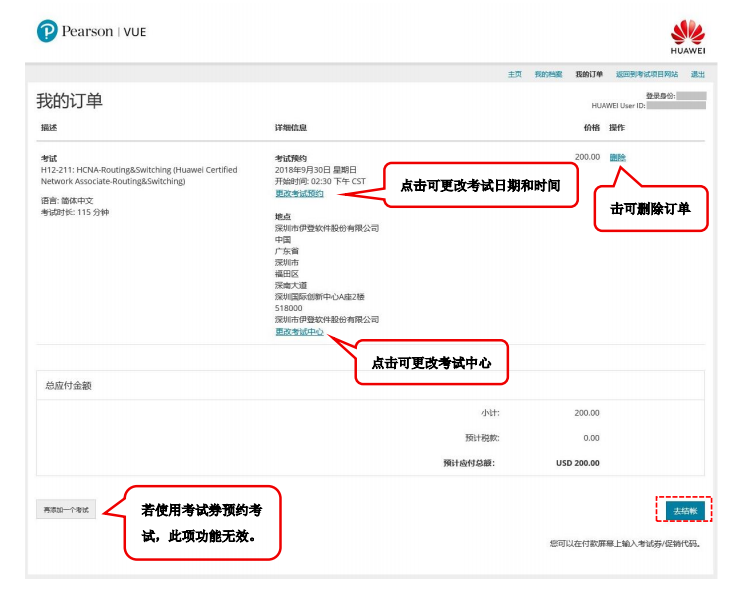Image resolution: width=739 pixels, height=591 pixels.
Task: Proceed to checkout with the 去结帐 button
Action: [x=685, y=510]
